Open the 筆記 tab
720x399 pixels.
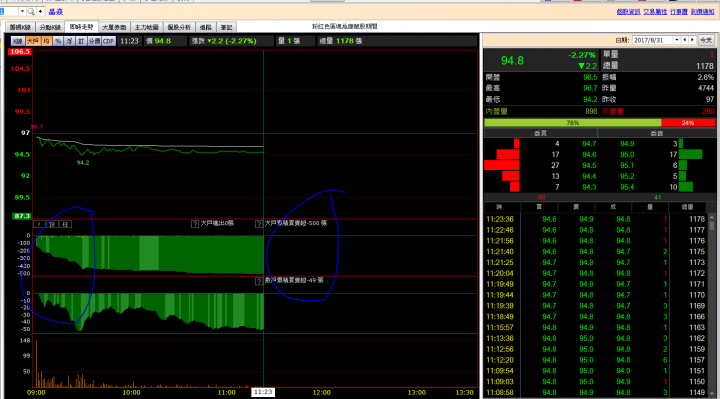click(226, 28)
